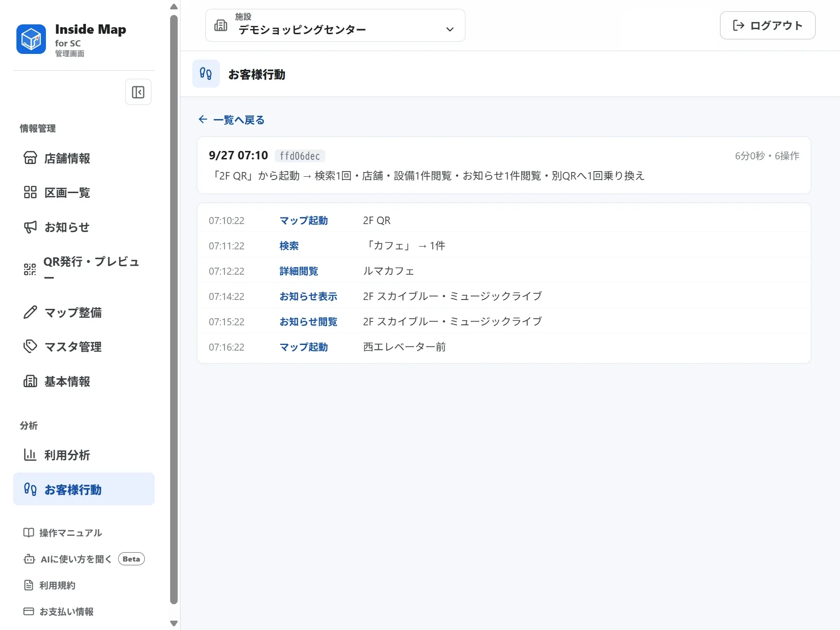Click timestamp 07:15:22
The image size is (840, 630).
[227, 322]
